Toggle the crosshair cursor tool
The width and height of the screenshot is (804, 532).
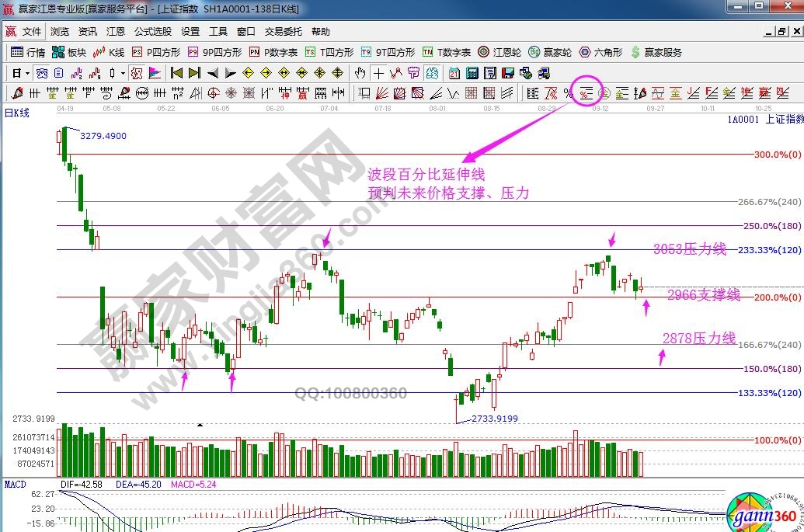[378, 73]
